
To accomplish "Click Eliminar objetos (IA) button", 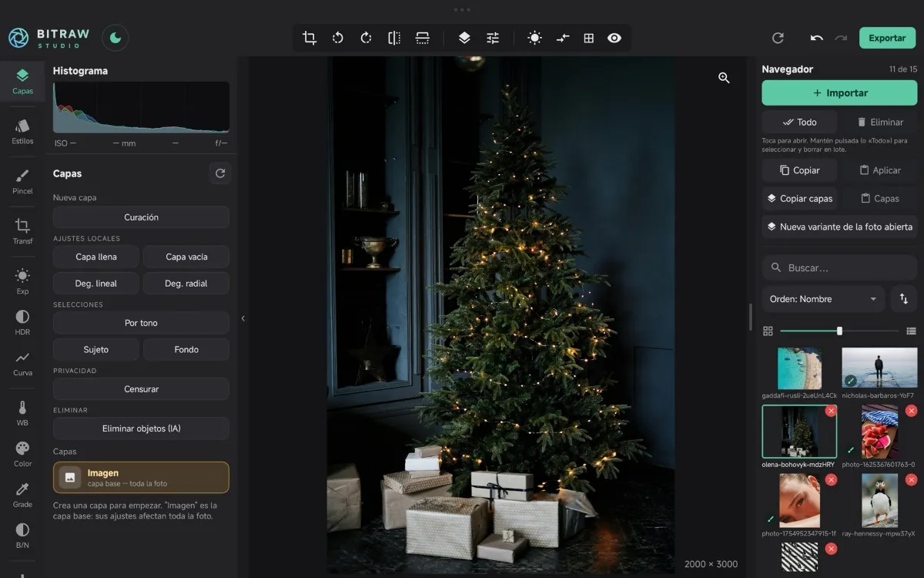I will (x=141, y=428).
